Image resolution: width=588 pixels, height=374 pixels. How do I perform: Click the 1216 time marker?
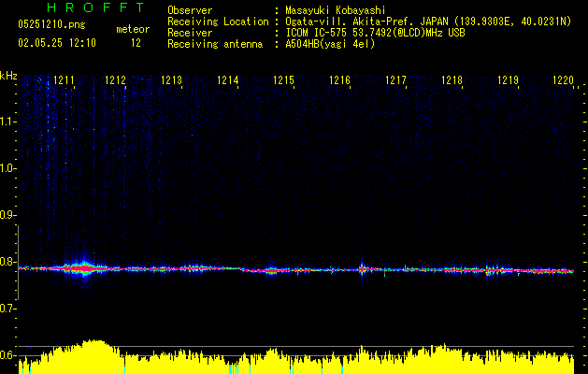[339, 80]
